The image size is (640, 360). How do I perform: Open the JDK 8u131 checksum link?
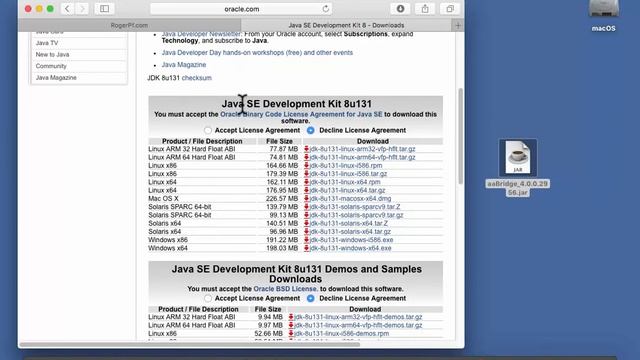click(197, 78)
